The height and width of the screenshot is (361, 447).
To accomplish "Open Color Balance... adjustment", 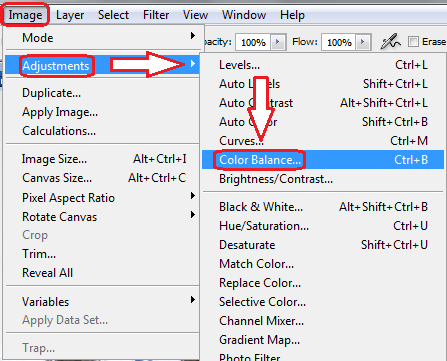I will 323,160.
